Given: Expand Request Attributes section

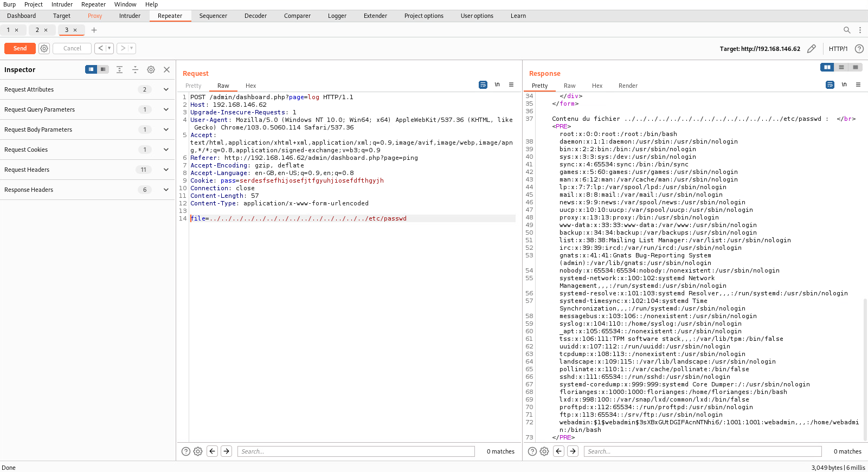Looking at the screenshot, I should (166, 89).
